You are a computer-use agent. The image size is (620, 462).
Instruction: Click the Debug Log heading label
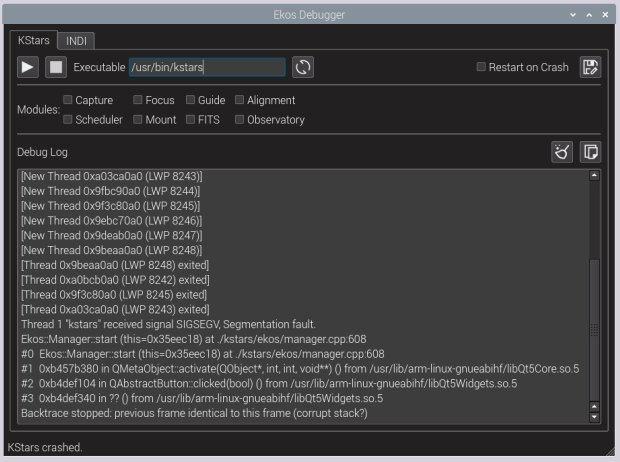pos(42,152)
